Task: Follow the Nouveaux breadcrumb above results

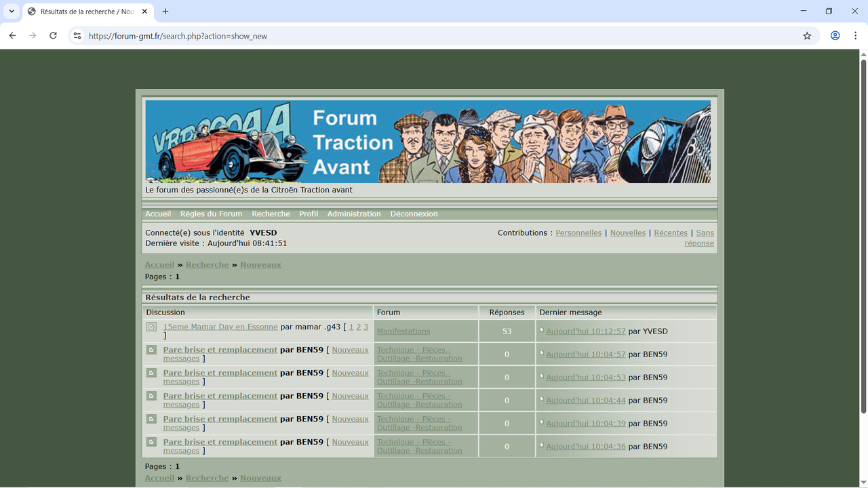Action: [260, 265]
